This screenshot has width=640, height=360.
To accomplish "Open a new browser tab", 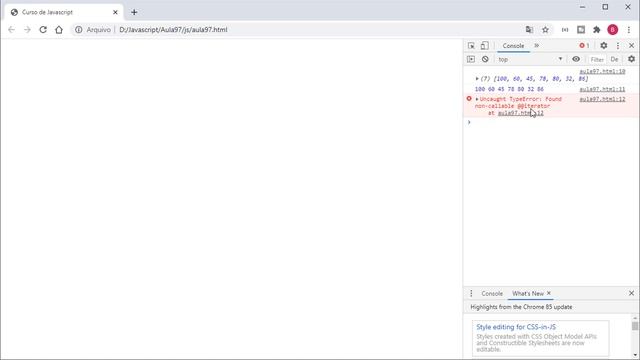I will (134, 12).
